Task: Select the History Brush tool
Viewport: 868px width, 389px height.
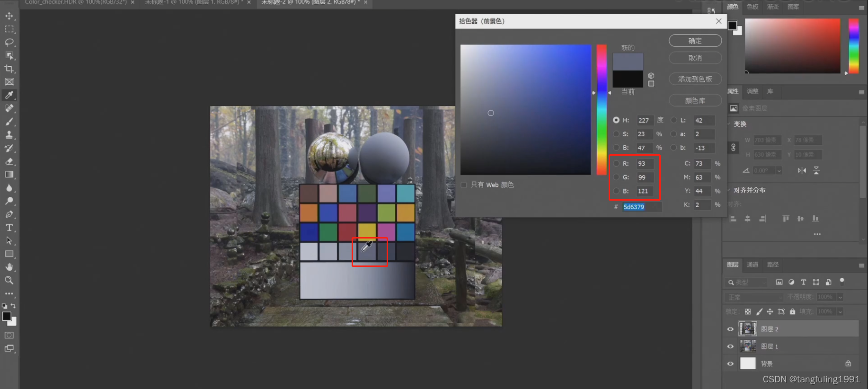Action: tap(9, 148)
